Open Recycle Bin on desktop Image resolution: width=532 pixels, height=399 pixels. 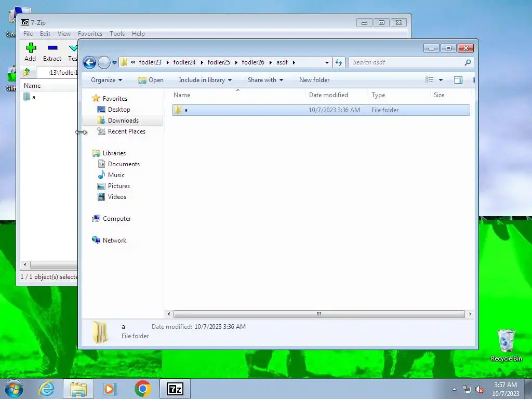pyautogui.click(x=506, y=345)
